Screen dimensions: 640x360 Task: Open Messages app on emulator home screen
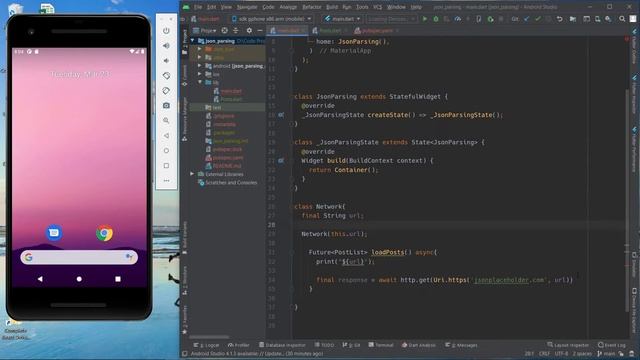(54, 233)
